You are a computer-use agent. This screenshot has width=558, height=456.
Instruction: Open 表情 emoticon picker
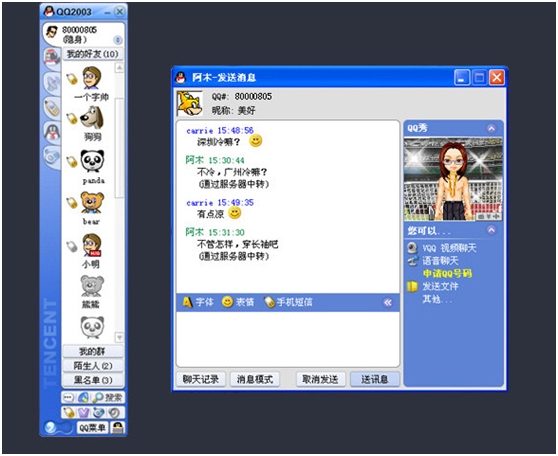[238, 302]
